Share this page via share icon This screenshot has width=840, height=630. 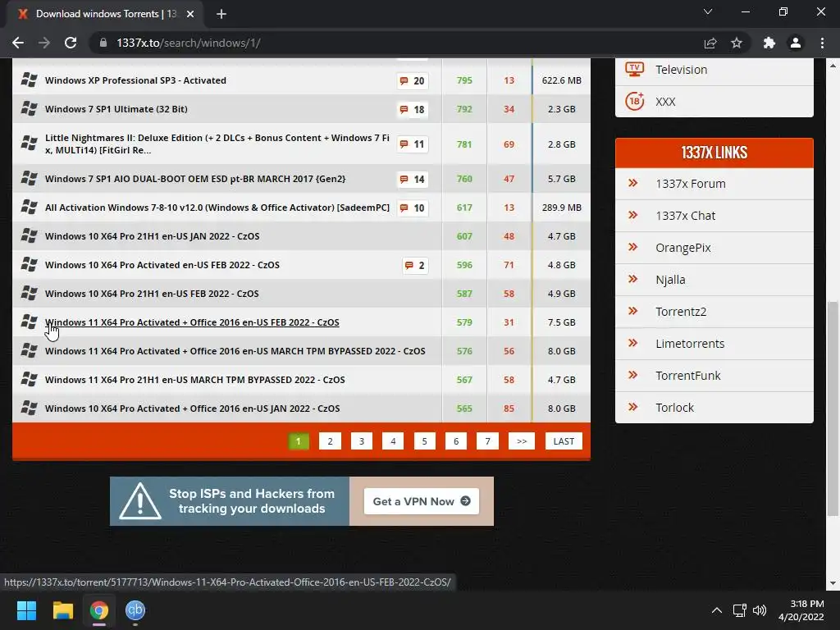coord(710,43)
